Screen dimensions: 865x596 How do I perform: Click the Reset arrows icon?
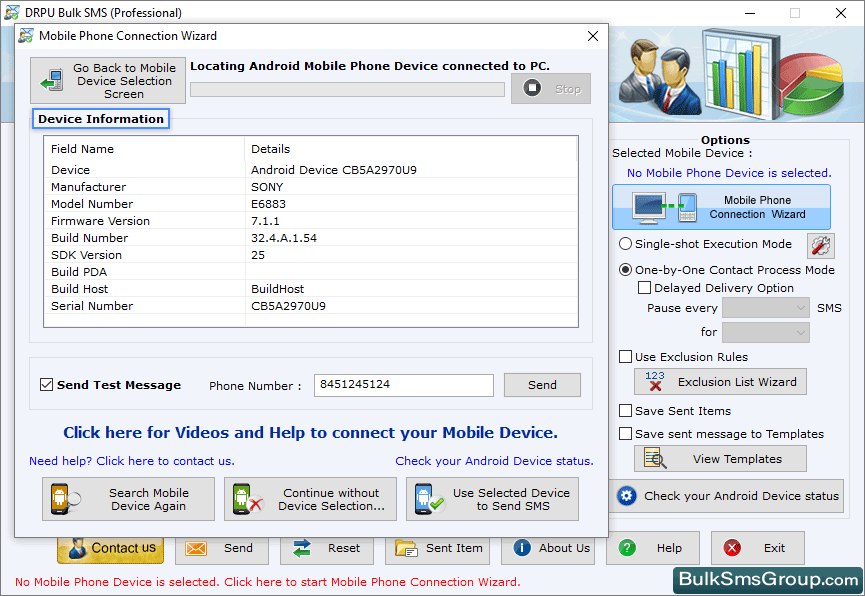302,549
